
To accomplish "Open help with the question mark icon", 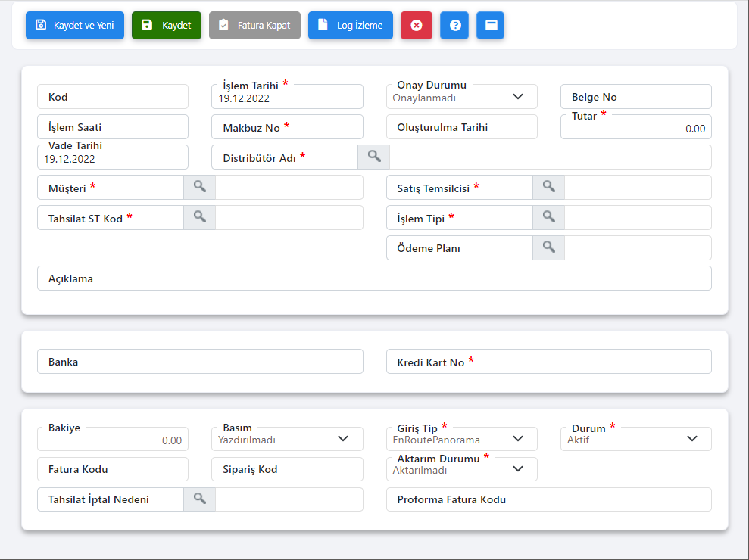I will coord(454,25).
